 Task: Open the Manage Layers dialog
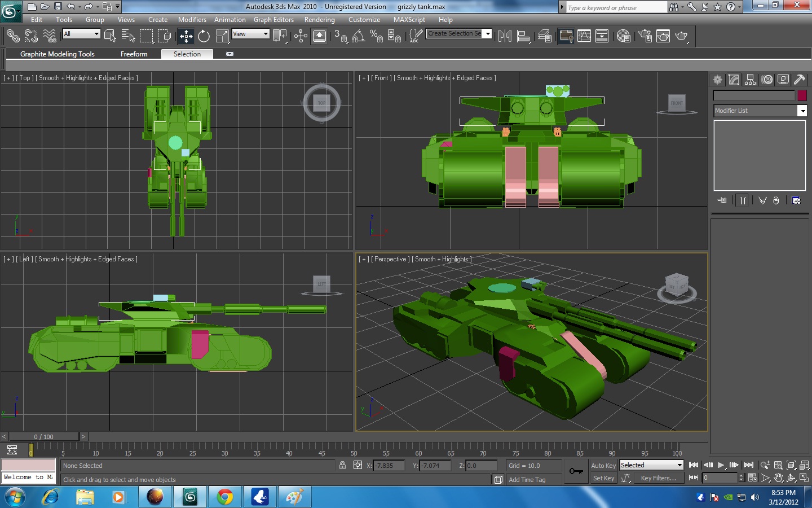545,36
